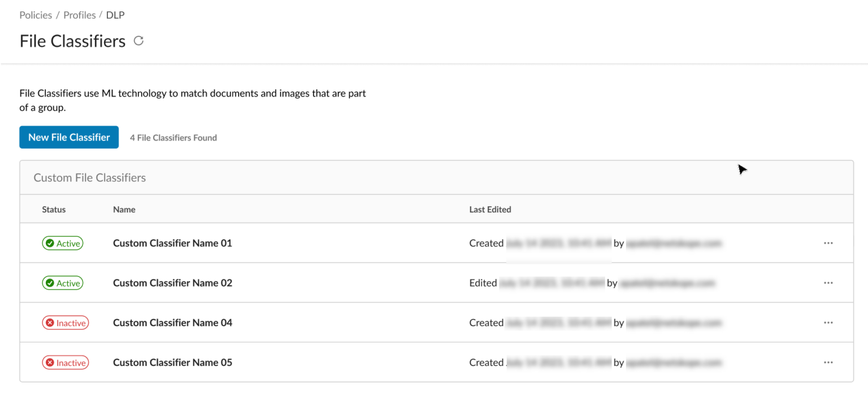The width and height of the screenshot is (868, 406).
Task: Click the three-dot icon on Custom Classifier Name 05 row
Action: 828,362
